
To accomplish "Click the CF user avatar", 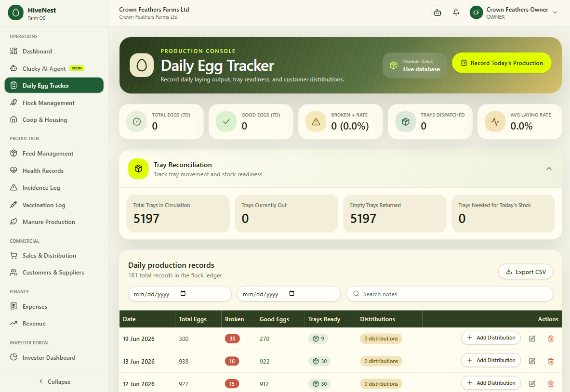I will pyautogui.click(x=476, y=13).
